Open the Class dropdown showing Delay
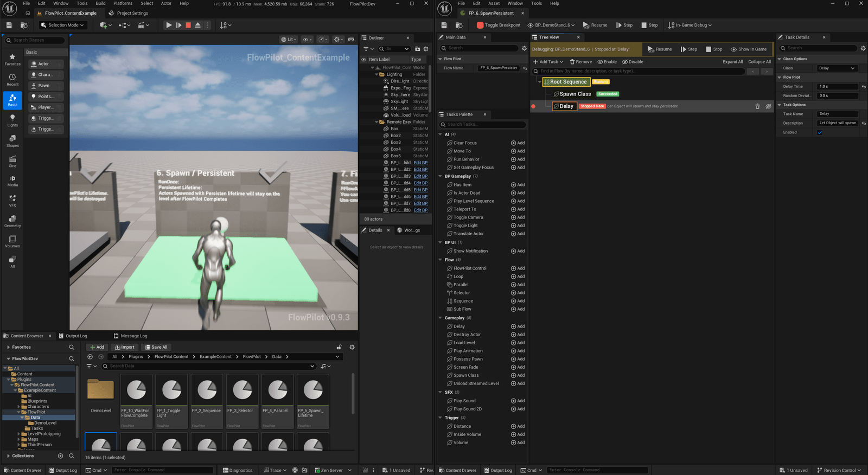This screenshot has height=475, width=868. click(837, 68)
